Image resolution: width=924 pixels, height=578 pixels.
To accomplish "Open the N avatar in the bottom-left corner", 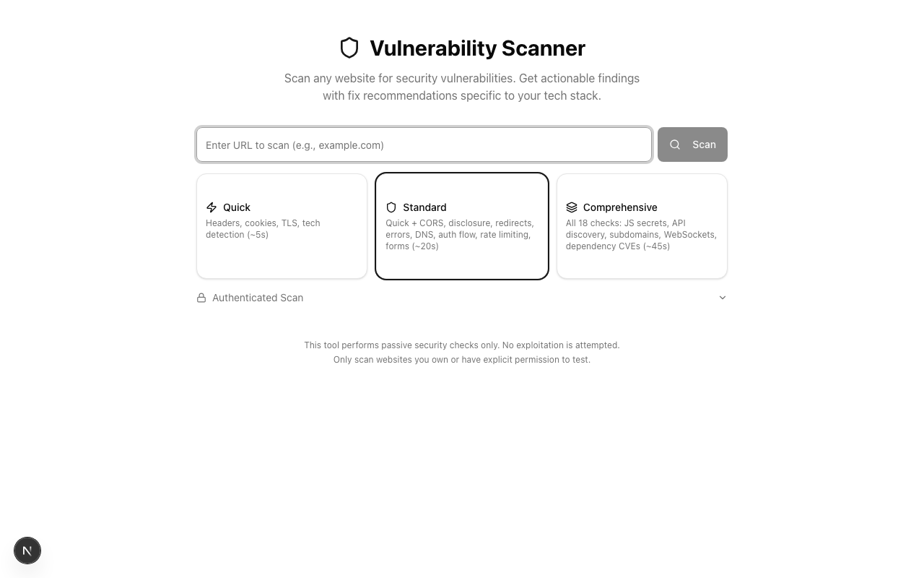I will point(27,551).
